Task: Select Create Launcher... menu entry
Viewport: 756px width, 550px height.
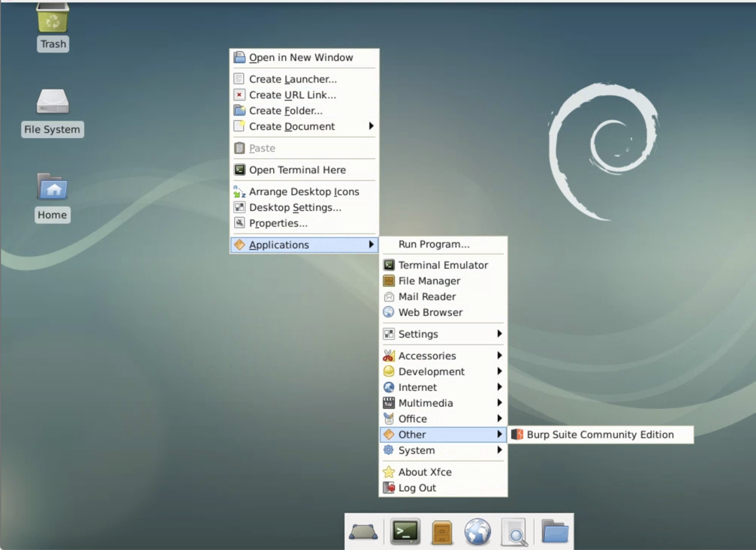Action: 293,79
